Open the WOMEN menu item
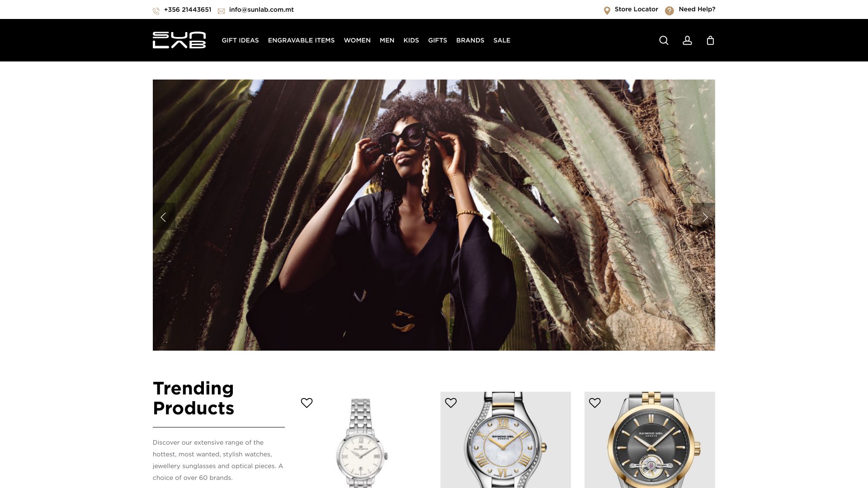The height and width of the screenshot is (488, 868). [x=357, y=41]
